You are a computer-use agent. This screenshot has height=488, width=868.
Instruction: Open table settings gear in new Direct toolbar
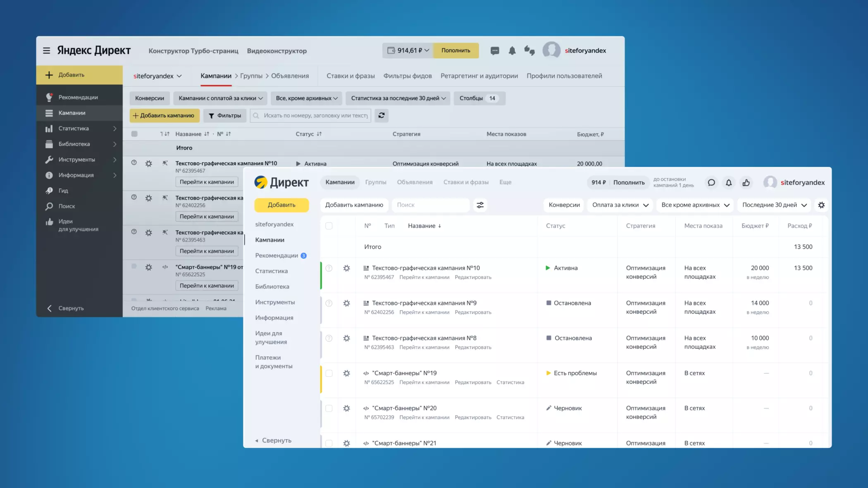(821, 205)
